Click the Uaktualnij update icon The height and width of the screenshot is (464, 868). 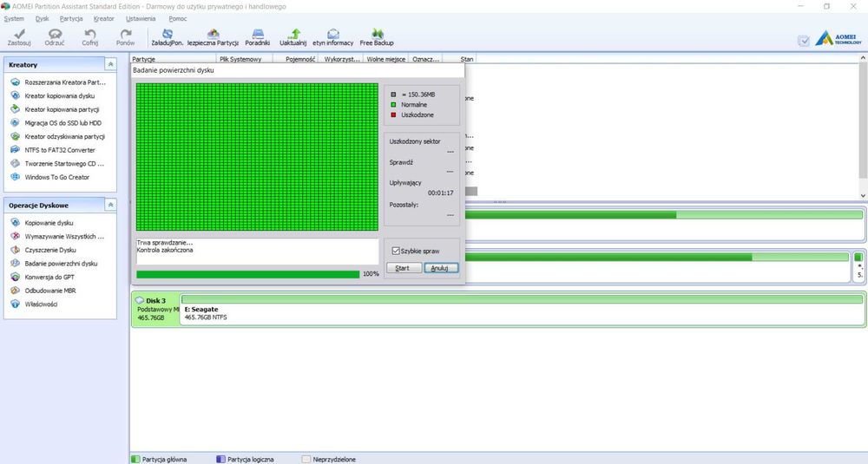(x=293, y=37)
